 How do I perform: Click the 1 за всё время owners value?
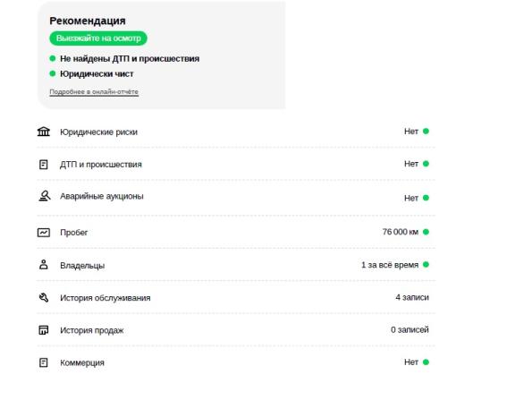[x=390, y=265]
